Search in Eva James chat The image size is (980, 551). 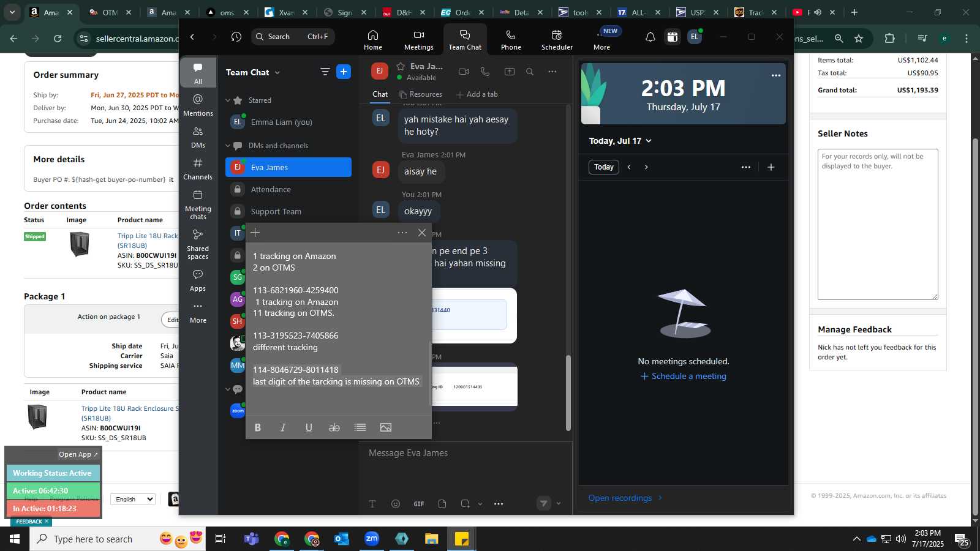(x=530, y=72)
